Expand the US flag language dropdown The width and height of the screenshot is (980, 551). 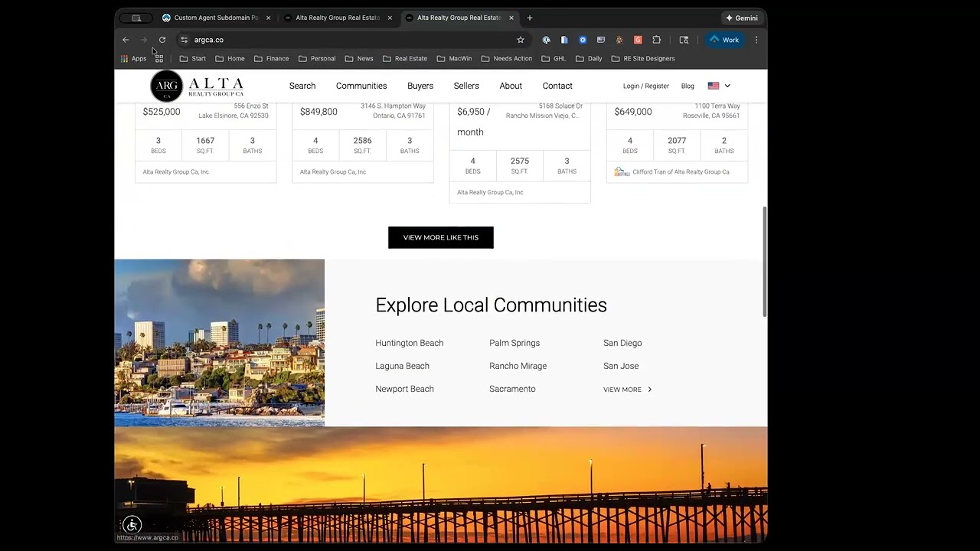pos(719,86)
